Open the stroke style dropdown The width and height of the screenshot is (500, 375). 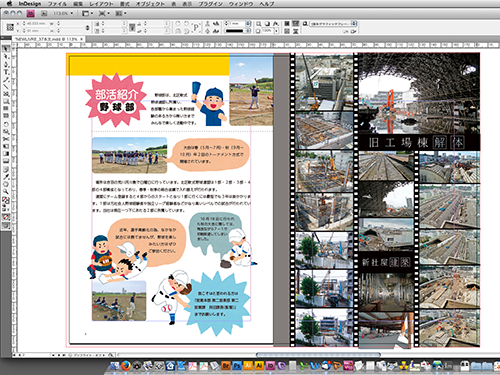pos(248,31)
